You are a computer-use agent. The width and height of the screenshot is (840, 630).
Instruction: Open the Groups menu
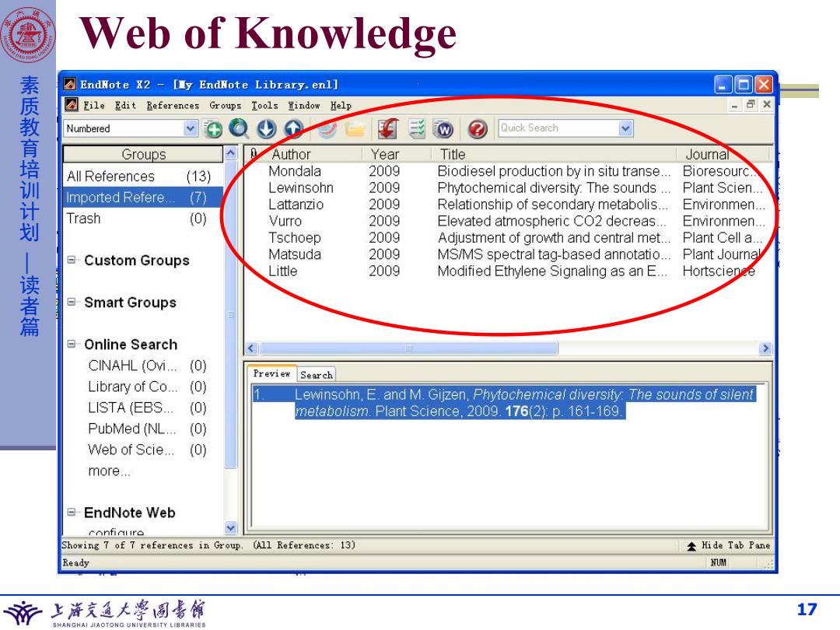(225, 106)
